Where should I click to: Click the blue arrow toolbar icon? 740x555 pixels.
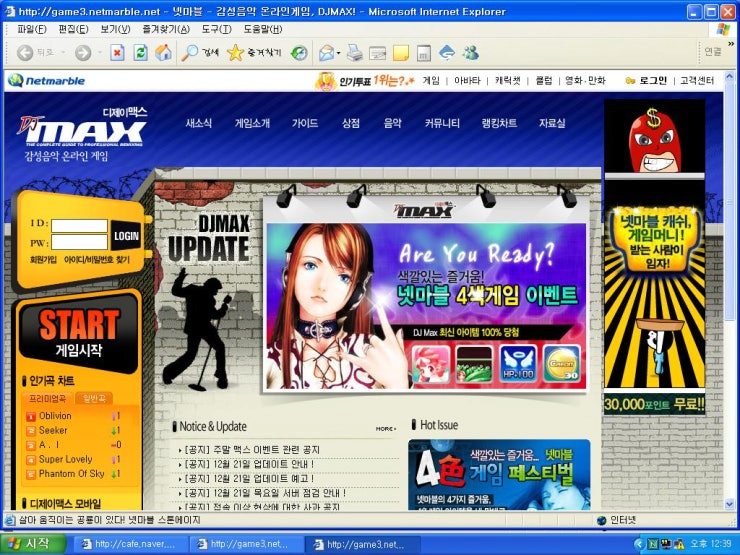click(446, 53)
